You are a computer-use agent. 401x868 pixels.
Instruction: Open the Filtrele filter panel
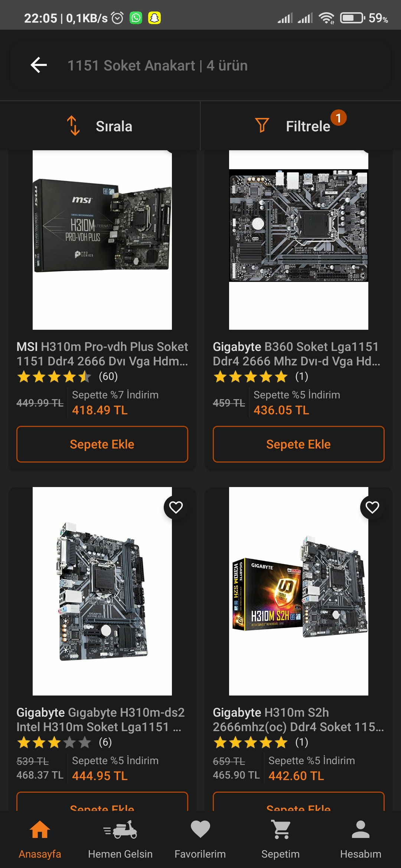click(301, 126)
